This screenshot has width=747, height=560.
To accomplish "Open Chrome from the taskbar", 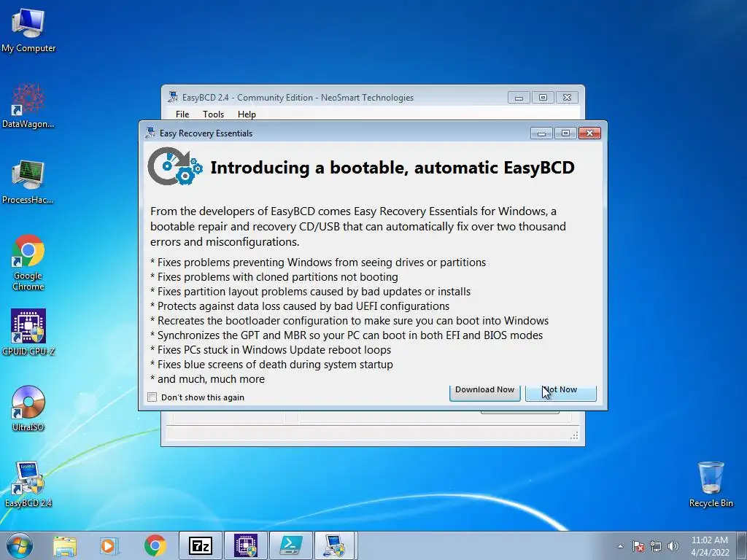I will coord(155,545).
